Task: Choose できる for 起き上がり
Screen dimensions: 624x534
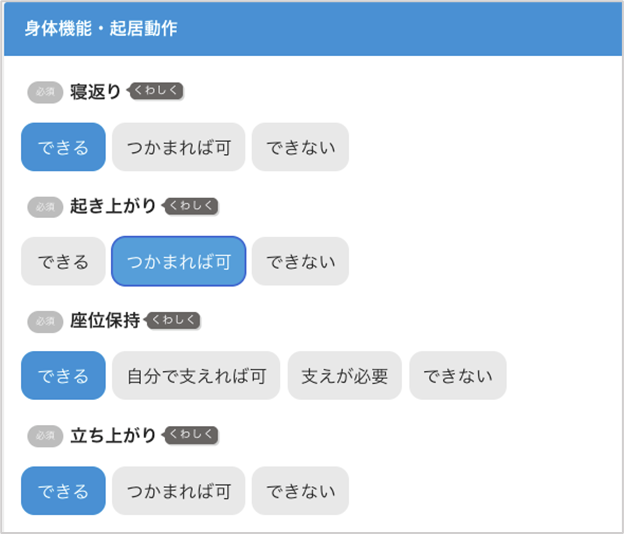Action: click(x=63, y=262)
